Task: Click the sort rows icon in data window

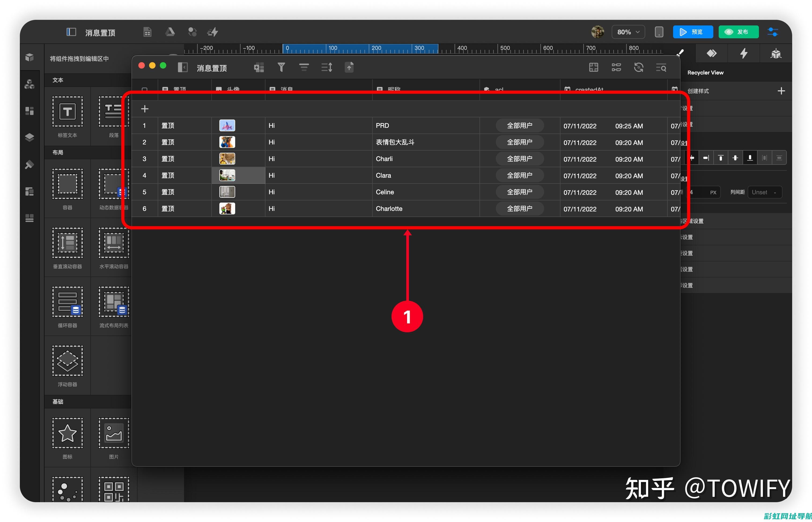Action: (327, 68)
